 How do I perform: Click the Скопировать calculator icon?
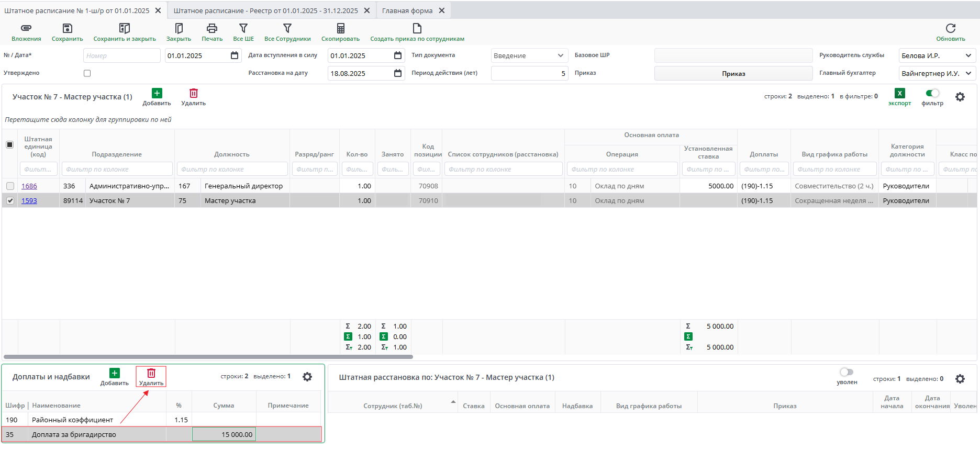click(x=340, y=28)
